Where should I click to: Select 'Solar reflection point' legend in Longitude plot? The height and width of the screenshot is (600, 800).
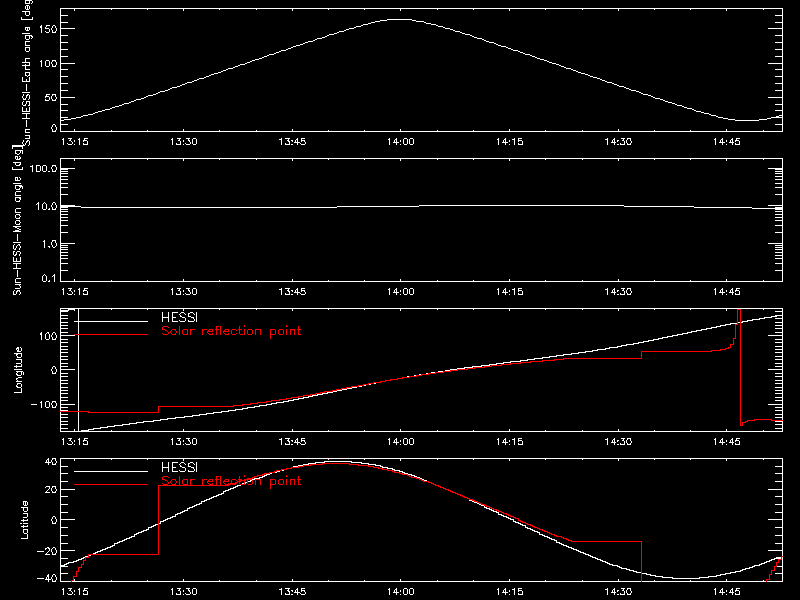[231, 331]
